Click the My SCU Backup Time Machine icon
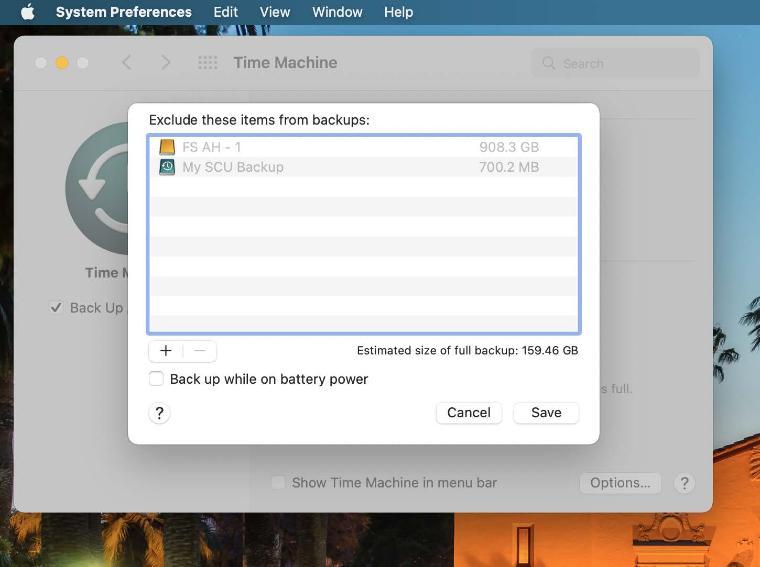Screen dimensions: 760x567 coord(167,167)
